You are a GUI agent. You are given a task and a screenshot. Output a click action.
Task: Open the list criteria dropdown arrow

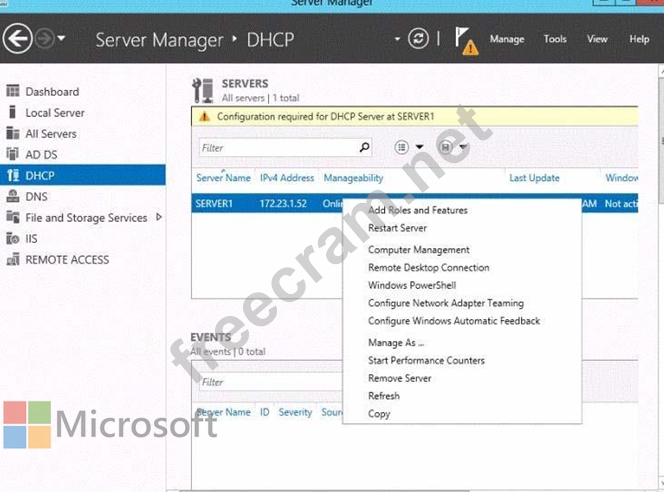(419, 147)
